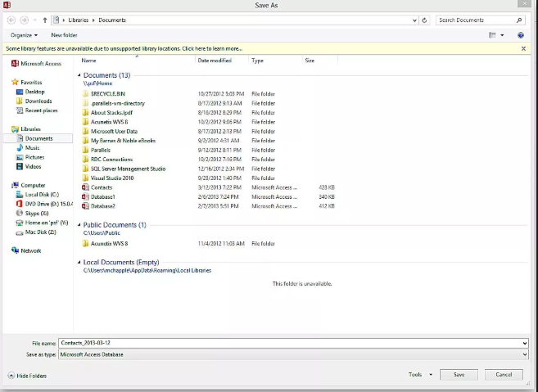The height and width of the screenshot is (392, 538).
Task: Open the Help icon
Action: (x=521, y=35)
